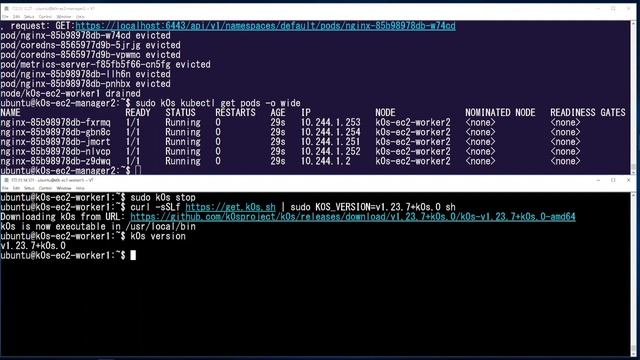
Task: Click the cursor at manager2's last prompt
Action: pyautogui.click(x=138, y=170)
